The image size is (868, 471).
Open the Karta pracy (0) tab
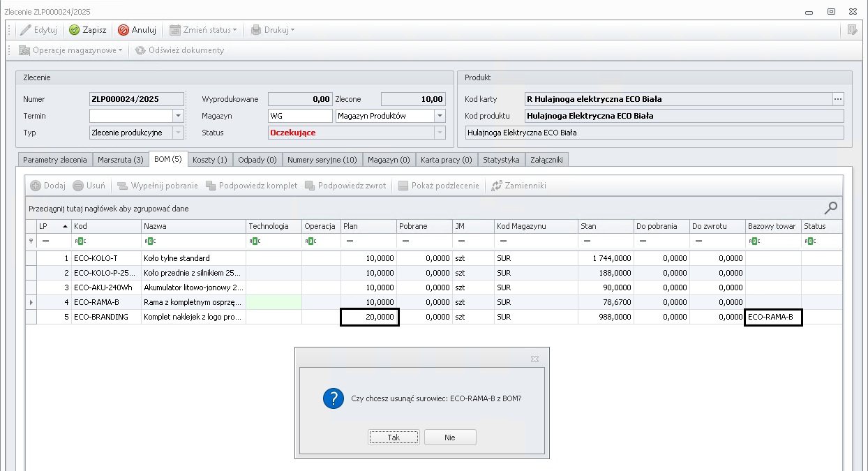click(x=447, y=160)
